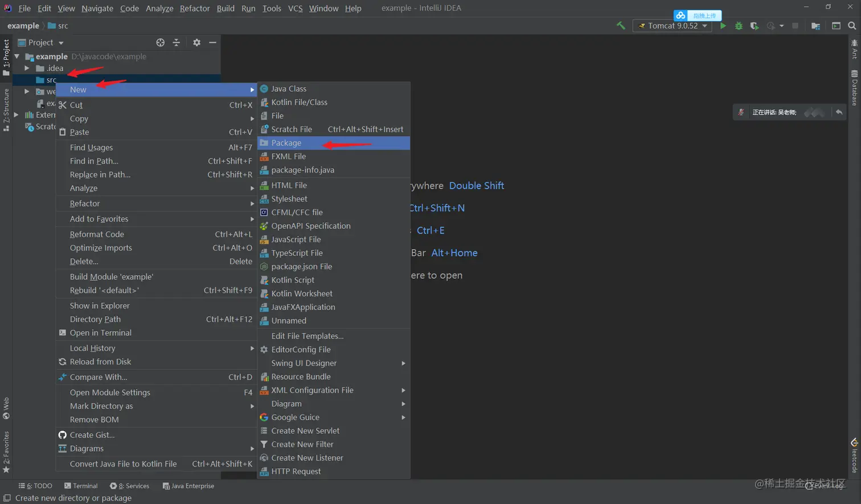Choose Open in Terminal menu entry
861x504 pixels.
click(156, 333)
